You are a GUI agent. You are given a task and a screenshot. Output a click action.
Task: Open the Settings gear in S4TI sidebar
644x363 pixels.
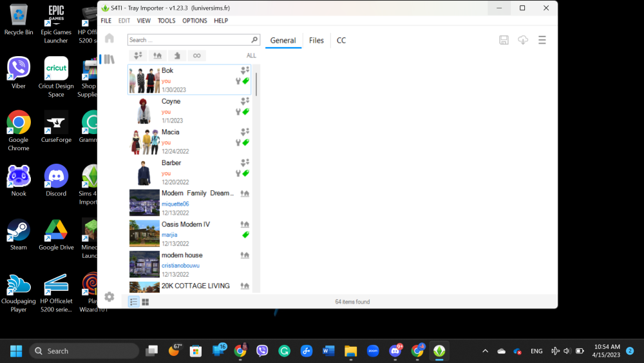[x=109, y=297]
